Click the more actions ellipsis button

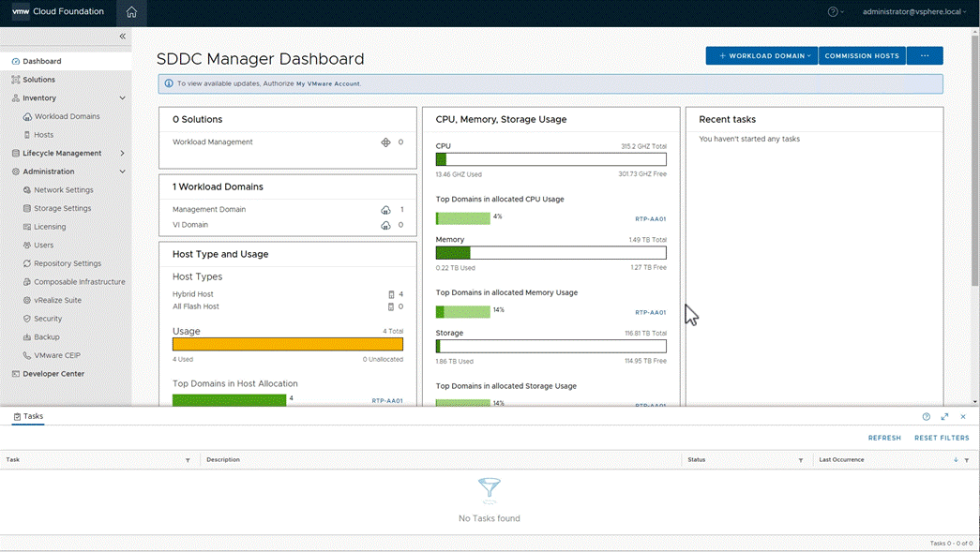pyautogui.click(x=925, y=56)
